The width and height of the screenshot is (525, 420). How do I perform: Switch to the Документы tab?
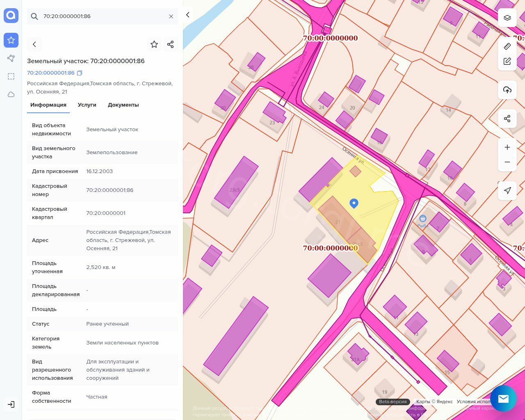(123, 105)
